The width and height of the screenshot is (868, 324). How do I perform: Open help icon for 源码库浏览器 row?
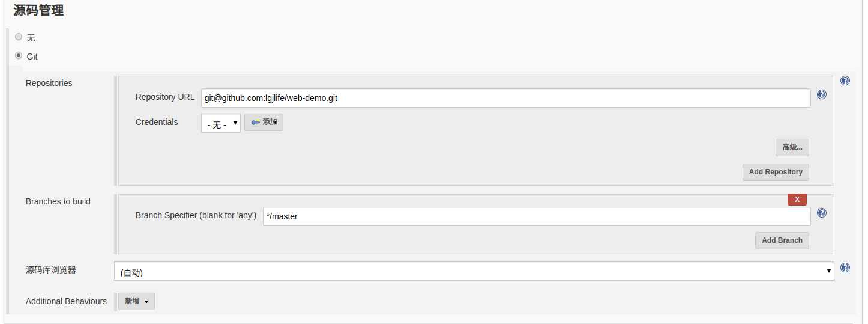click(845, 267)
